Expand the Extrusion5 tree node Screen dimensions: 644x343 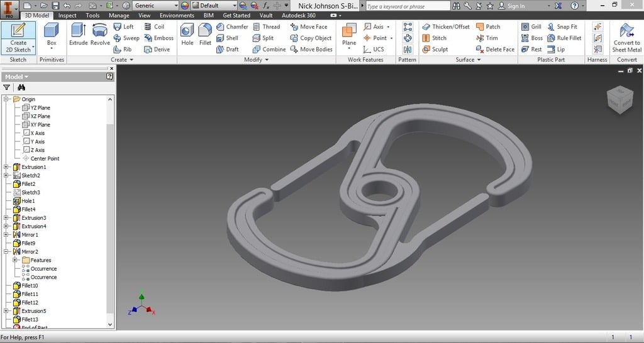click(6, 311)
